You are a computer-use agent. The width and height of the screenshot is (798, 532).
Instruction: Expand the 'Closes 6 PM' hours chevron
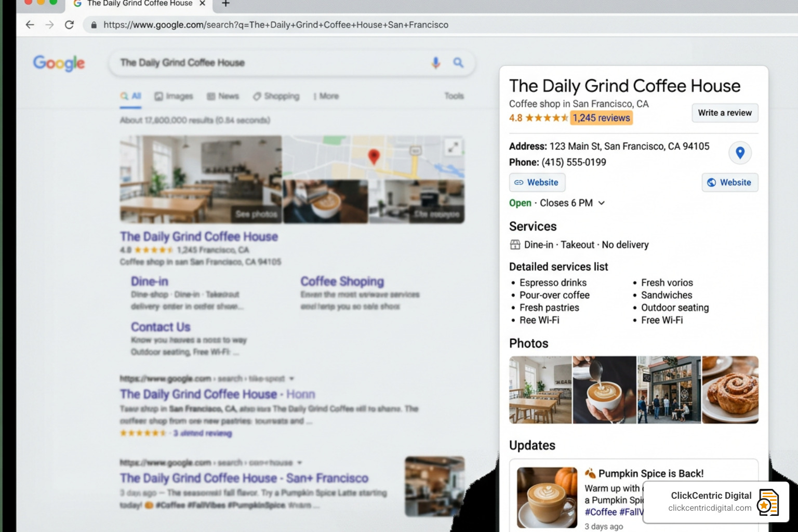pyautogui.click(x=602, y=203)
